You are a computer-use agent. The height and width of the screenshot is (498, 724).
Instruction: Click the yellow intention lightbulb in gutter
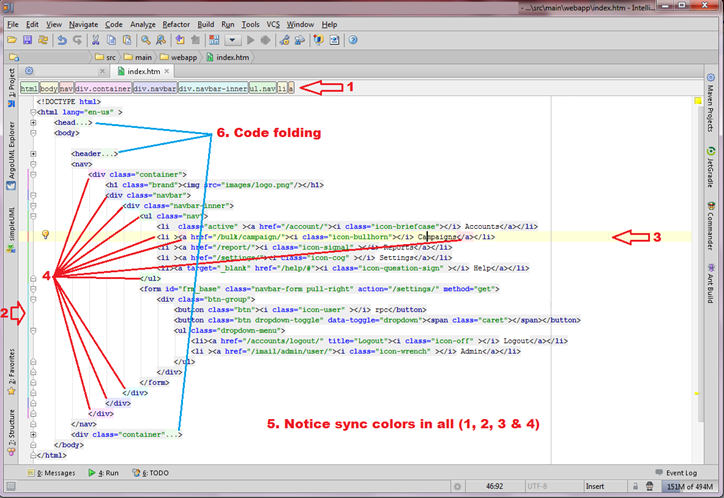[45, 236]
